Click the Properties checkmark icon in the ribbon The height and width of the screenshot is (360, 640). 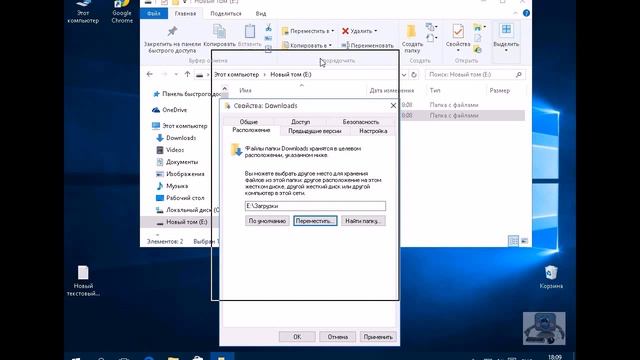pyautogui.click(x=458, y=31)
